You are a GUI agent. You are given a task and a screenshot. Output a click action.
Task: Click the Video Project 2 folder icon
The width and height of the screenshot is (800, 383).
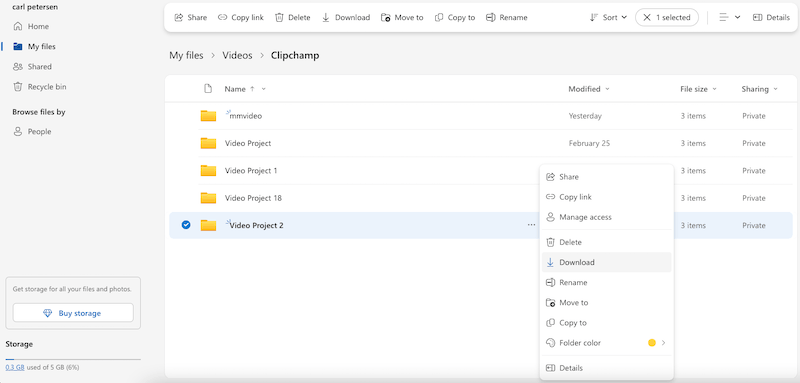click(208, 225)
